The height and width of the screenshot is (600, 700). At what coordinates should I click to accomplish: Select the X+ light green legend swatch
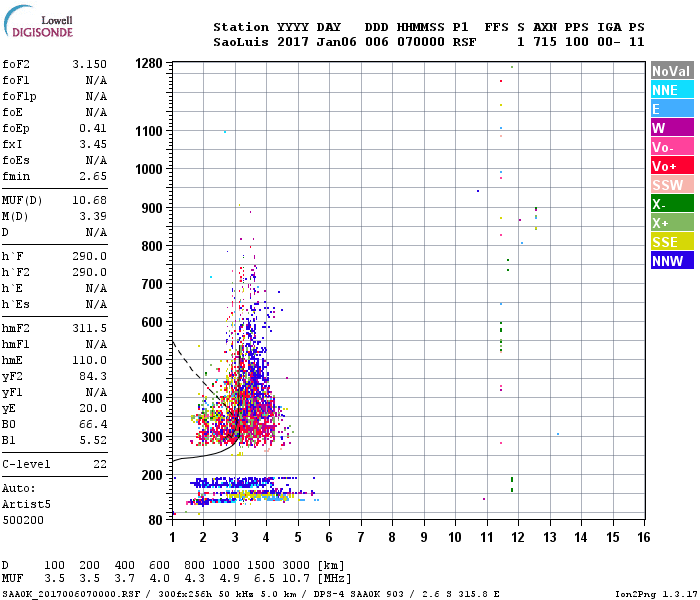pyautogui.click(x=672, y=223)
